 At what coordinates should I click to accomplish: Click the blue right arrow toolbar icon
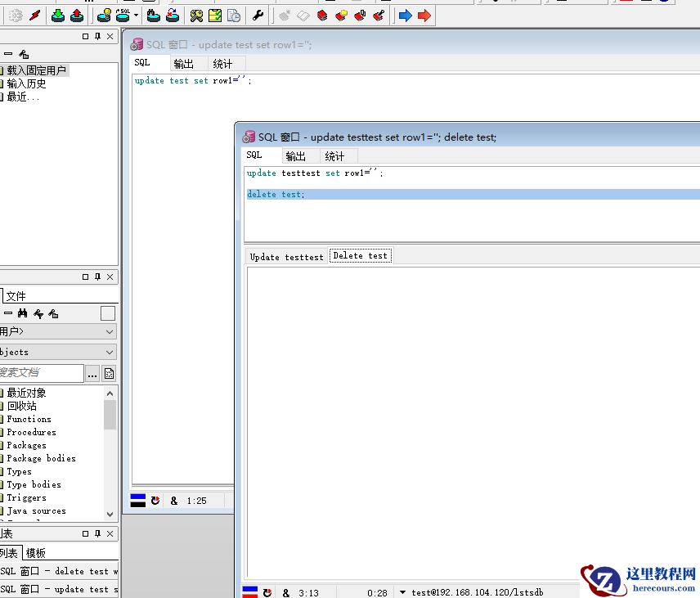tap(405, 16)
